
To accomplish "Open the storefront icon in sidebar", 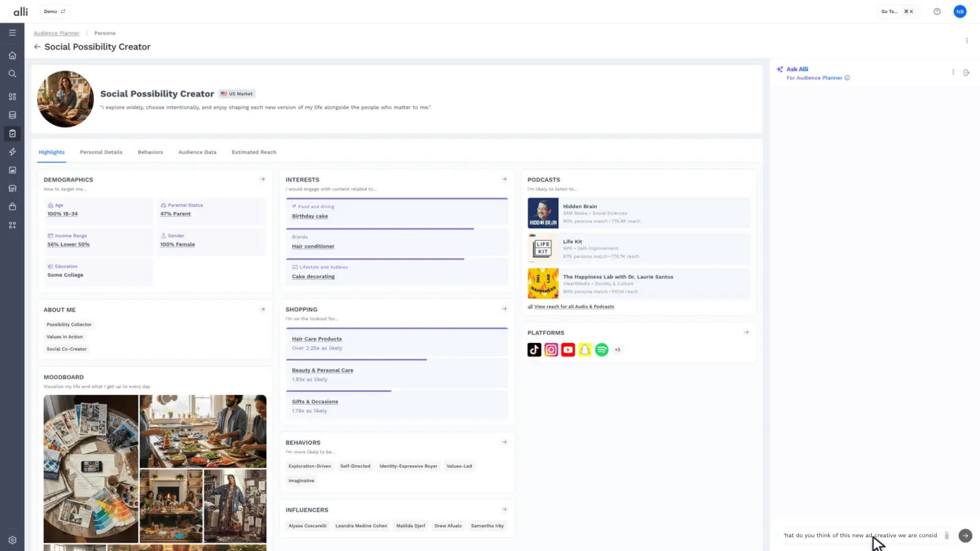I will point(12,188).
